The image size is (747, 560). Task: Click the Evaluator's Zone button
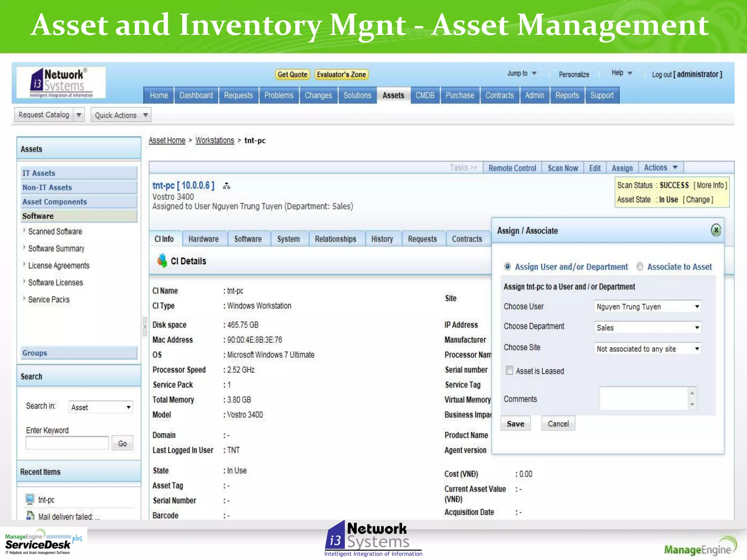(341, 74)
